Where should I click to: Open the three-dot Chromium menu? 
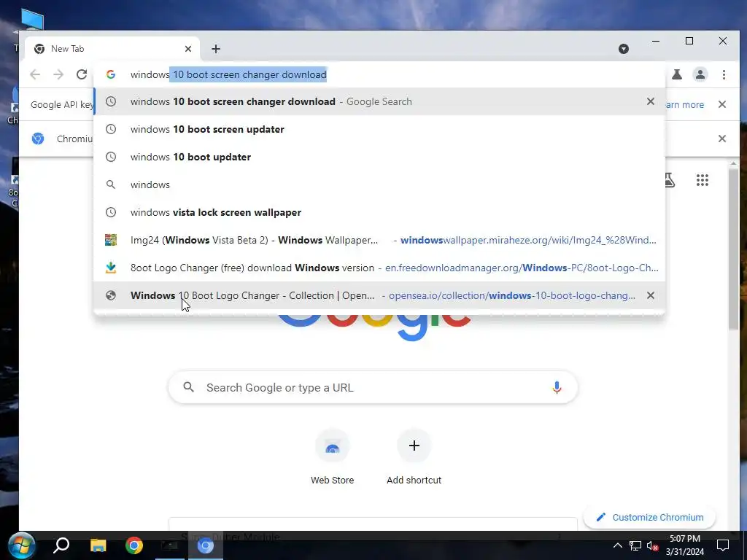click(724, 74)
